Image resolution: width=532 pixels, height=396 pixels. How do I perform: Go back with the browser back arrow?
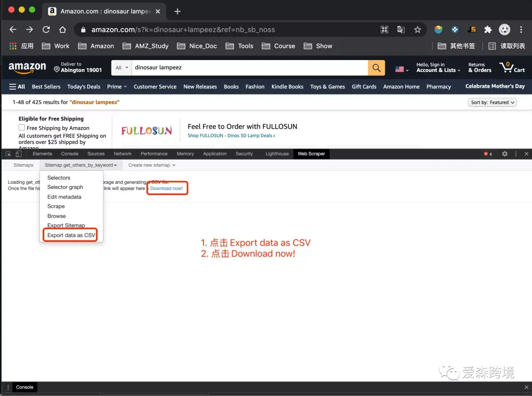pos(13,30)
